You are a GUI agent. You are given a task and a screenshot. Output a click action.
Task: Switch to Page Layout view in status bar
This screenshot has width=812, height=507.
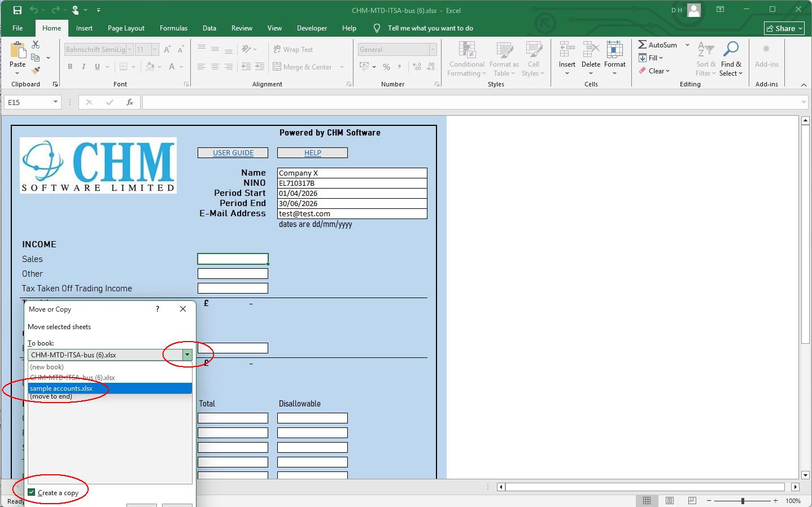pos(669,501)
